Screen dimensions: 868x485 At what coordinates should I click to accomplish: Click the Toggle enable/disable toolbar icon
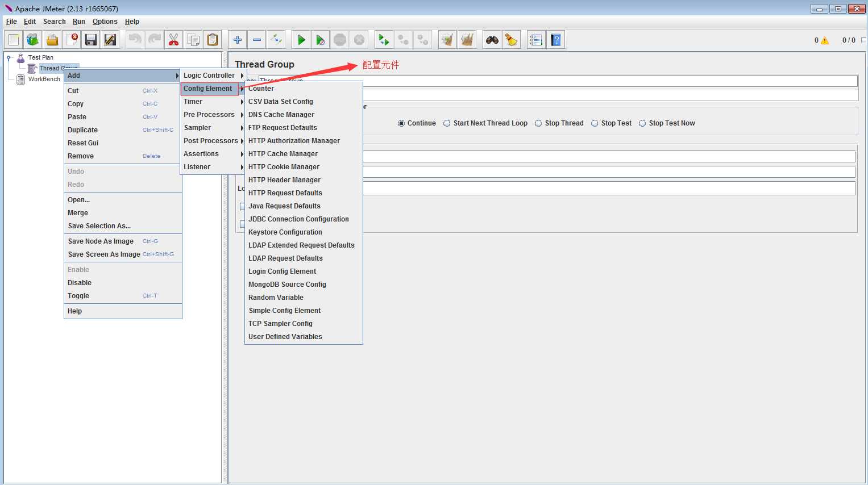(276, 40)
